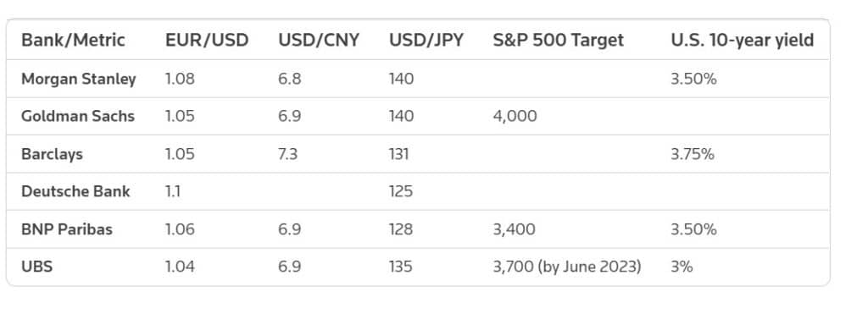Select the EUR/USD column header
The image size is (868, 314).
click(x=207, y=41)
